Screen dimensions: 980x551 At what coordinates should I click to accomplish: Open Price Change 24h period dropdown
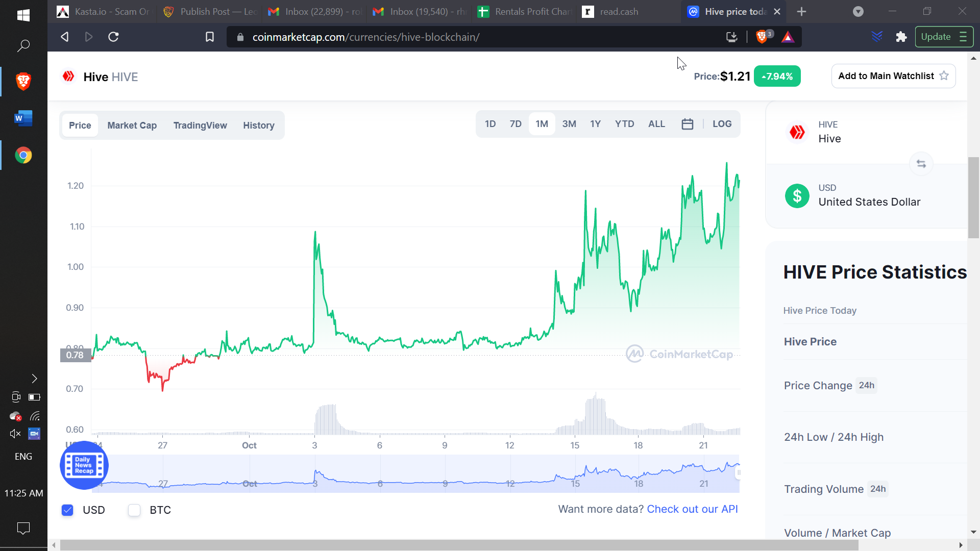click(x=866, y=385)
